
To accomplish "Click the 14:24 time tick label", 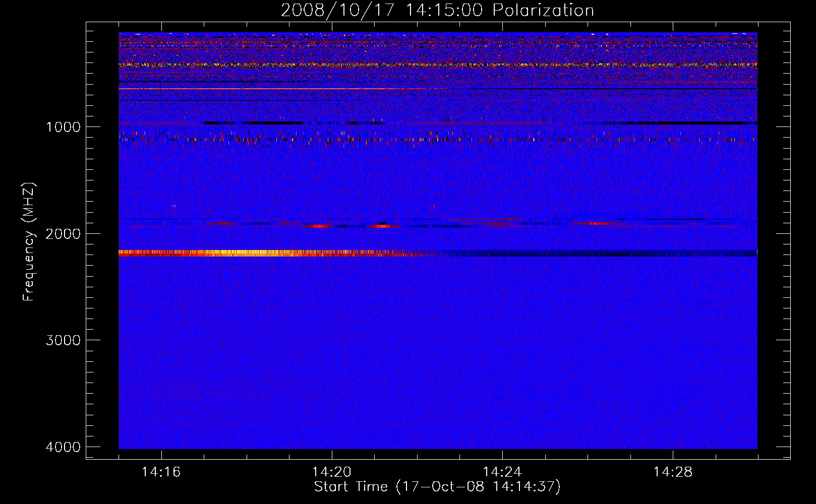I will [x=502, y=472].
